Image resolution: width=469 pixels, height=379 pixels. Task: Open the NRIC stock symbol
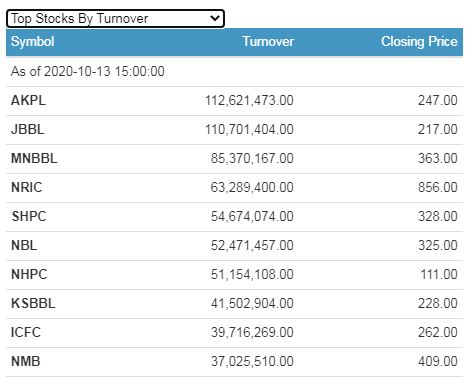click(x=27, y=187)
